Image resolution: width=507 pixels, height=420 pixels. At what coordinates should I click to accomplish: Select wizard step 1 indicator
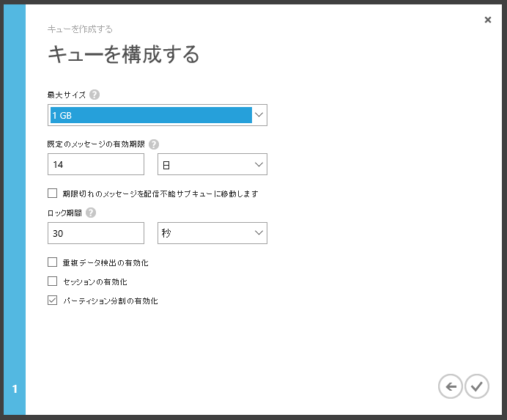pos(15,389)
